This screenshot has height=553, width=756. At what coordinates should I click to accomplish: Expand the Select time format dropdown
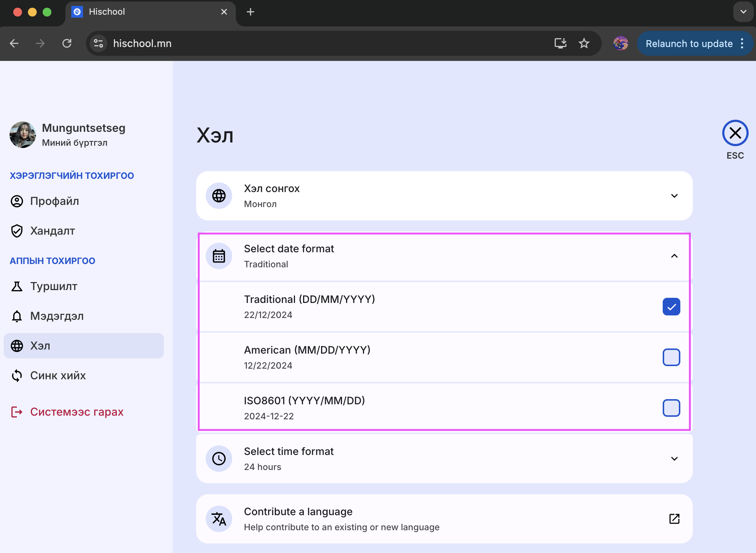(674, 459)
